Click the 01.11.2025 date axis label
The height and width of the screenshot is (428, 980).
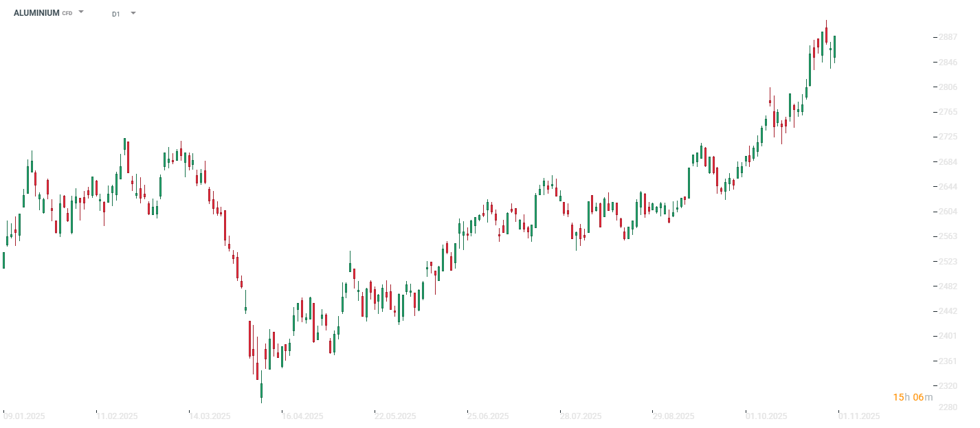859,416
